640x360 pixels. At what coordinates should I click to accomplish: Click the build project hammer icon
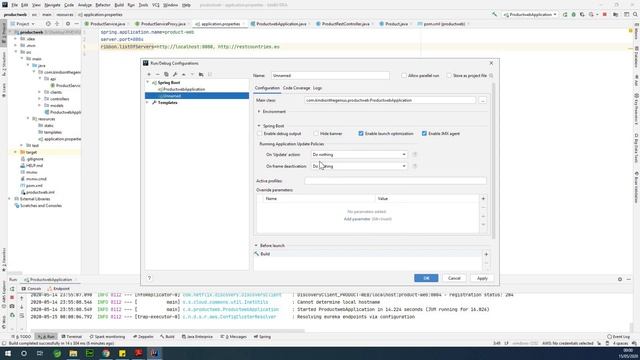click(x=495, y=15)
